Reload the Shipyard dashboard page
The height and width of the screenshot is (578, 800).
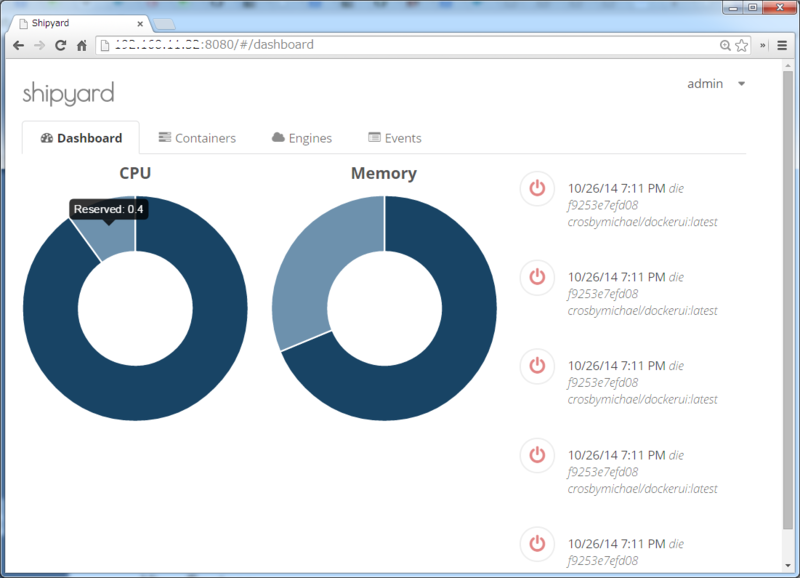[60, 45]
